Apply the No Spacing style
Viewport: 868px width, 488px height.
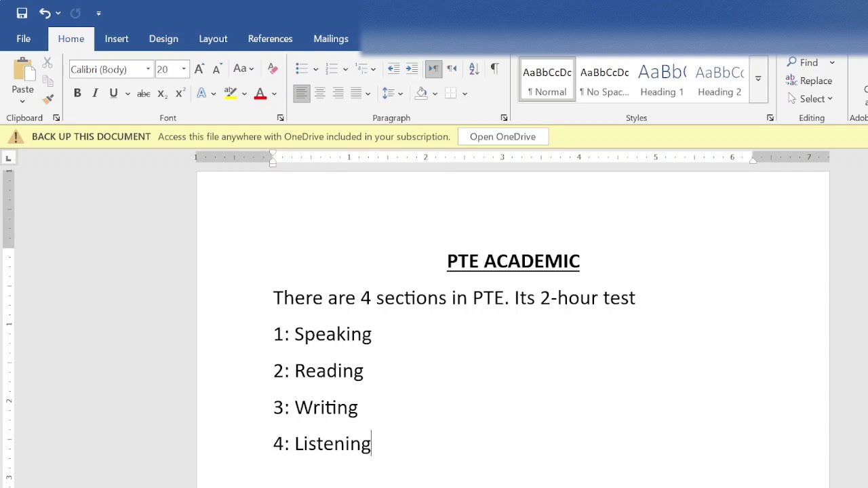point(604,80)
